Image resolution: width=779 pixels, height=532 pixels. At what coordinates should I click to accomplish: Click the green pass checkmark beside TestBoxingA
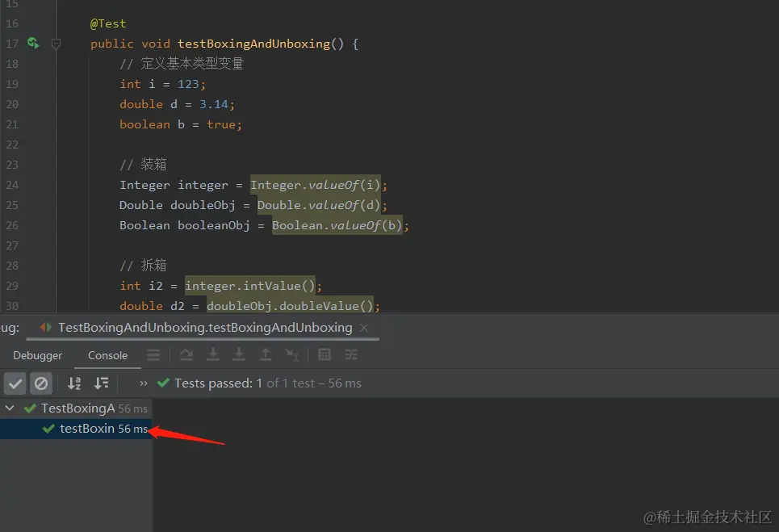coord(31,408)
